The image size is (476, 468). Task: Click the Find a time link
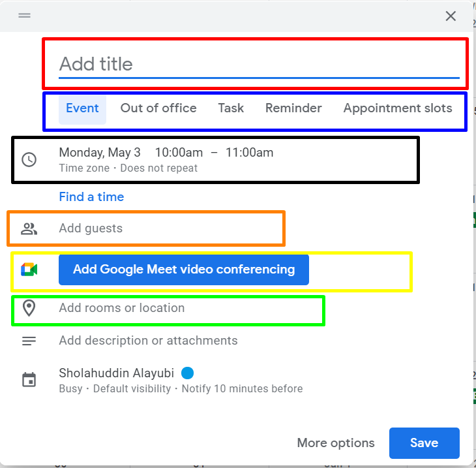(x=91, y=197)
